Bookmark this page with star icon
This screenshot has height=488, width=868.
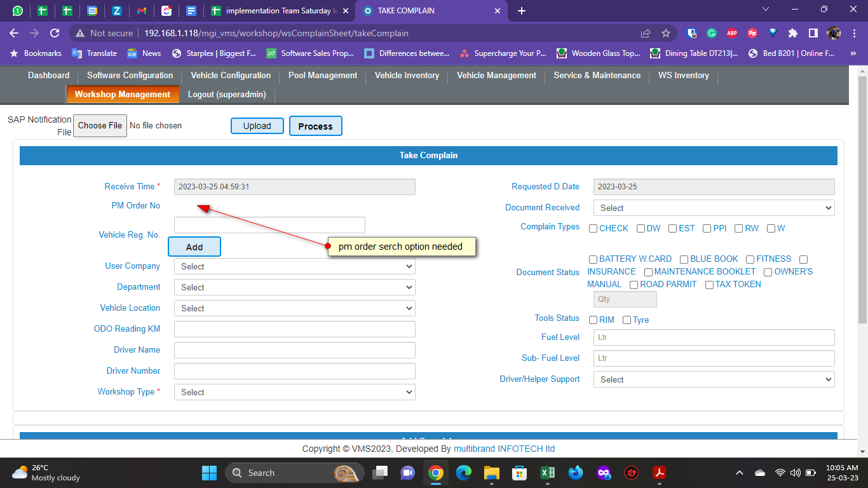[x=665, y=33]
